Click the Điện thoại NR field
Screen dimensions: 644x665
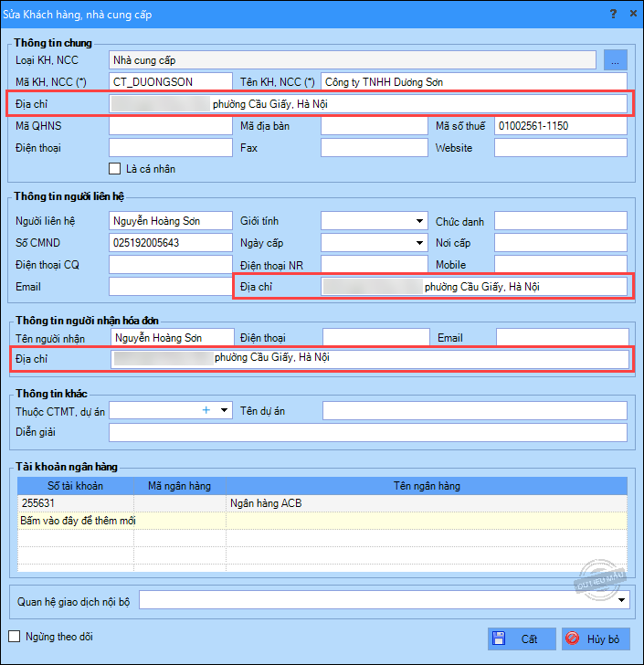[375, 264]
